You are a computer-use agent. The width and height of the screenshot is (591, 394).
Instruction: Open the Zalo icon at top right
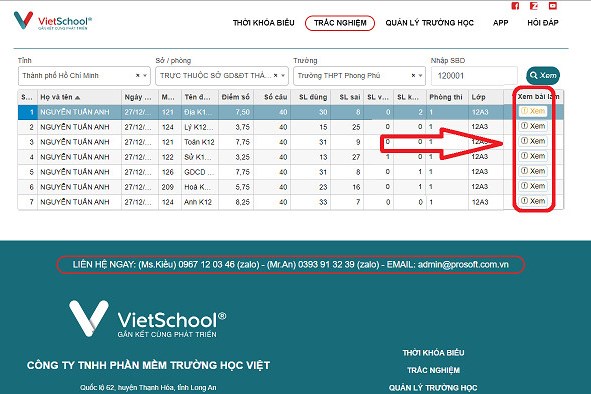click(534, 6)
